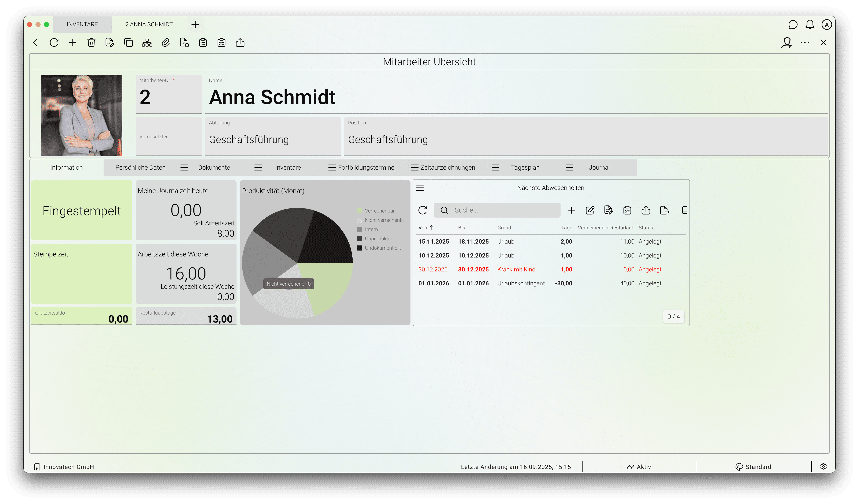Switch to the Persönliche Daten tab
Image resolution: width=859 pixels, height=504 pixels.
tap(140, 168)
